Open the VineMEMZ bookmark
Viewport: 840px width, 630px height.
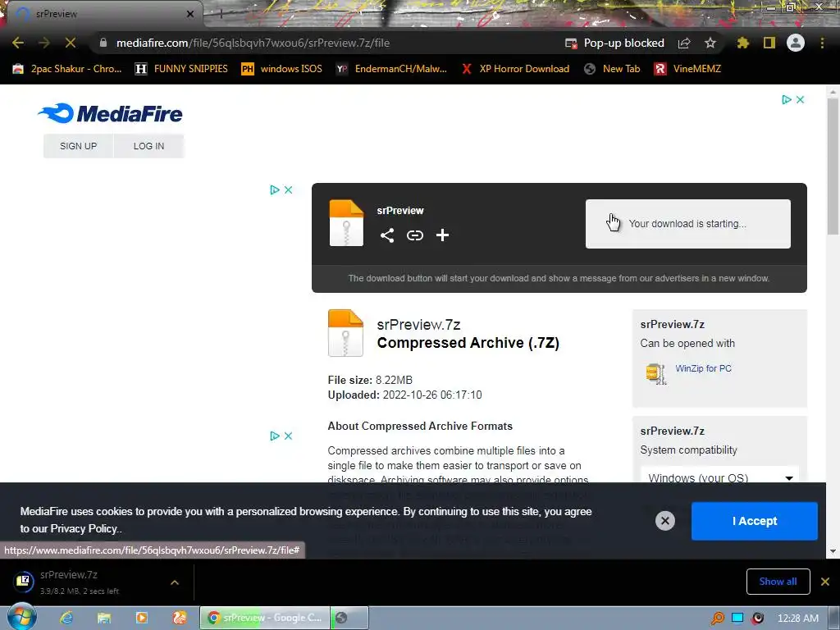click(x=687, y=69)
